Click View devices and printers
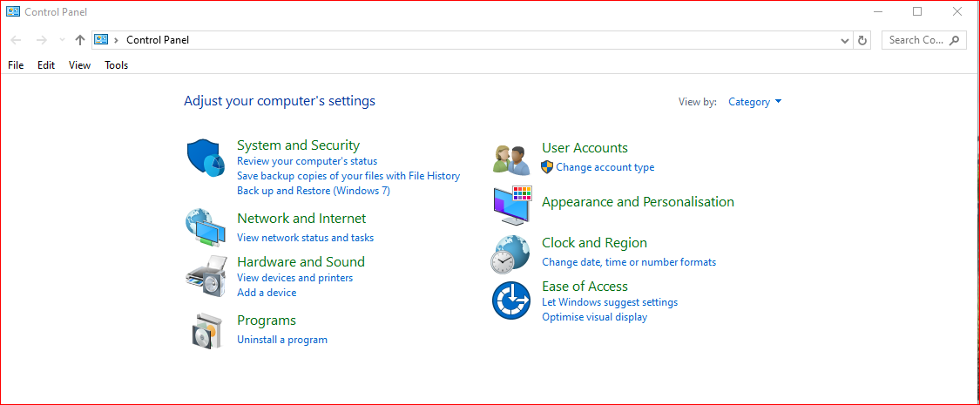 click(x=295, y=278)
